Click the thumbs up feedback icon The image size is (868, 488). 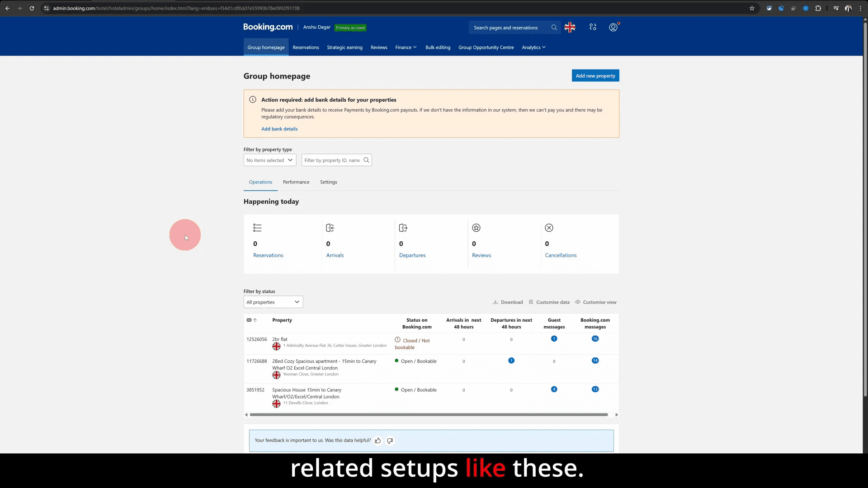click(378, 441)
